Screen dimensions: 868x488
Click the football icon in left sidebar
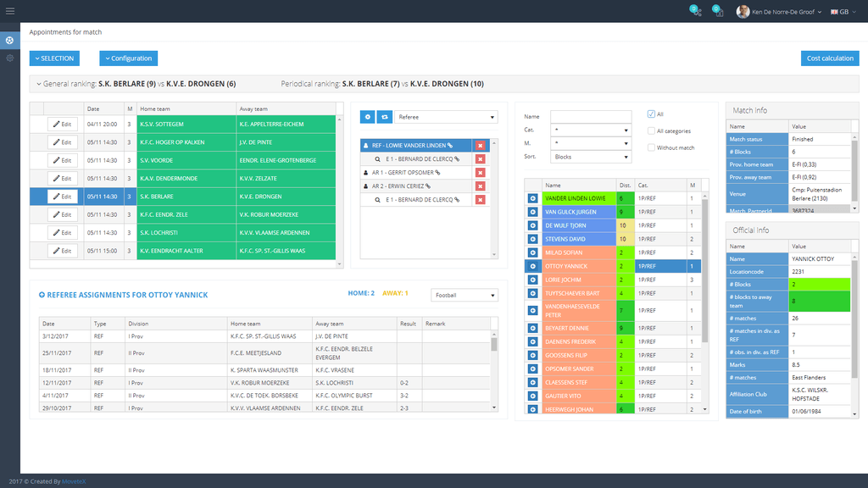(x=9, y=40)
